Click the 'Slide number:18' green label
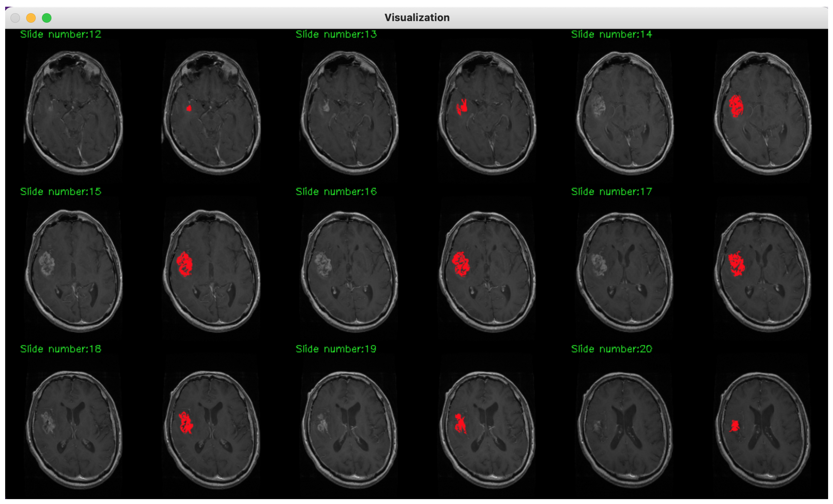833x504 pixels. (x=61, y=349)
